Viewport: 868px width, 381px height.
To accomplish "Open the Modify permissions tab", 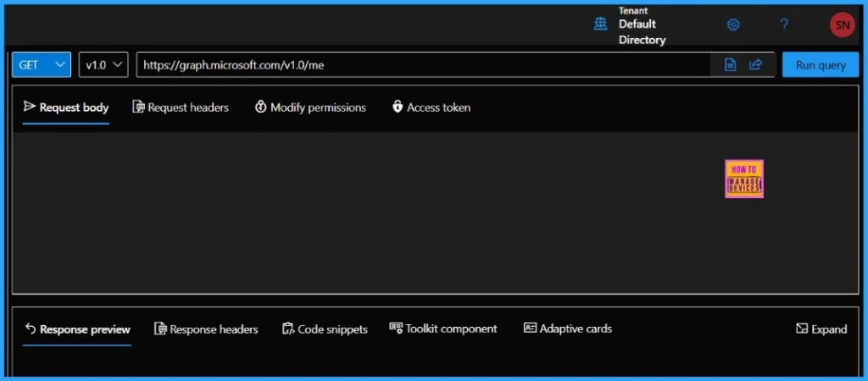I will [310, 108].
